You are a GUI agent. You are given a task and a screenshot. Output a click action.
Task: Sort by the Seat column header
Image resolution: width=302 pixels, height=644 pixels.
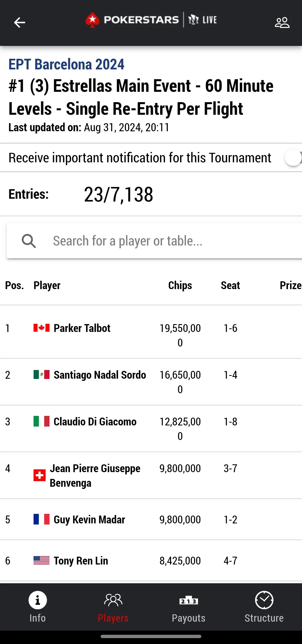tap(230, 285)
